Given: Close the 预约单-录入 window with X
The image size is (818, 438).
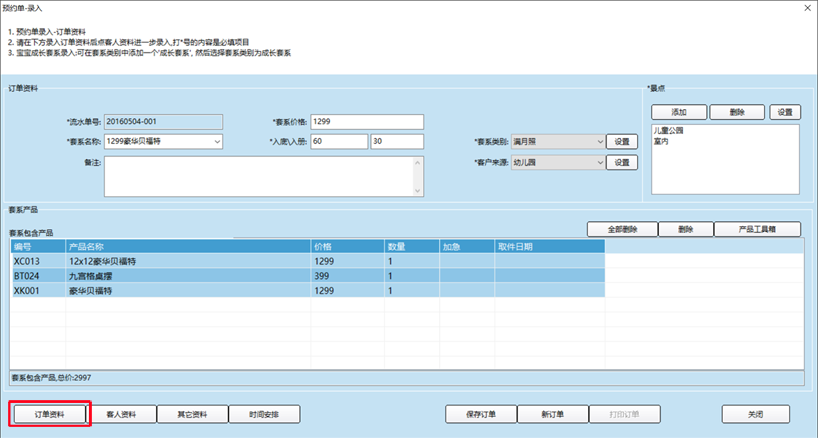Looking at the screenshot, I should (807, 8).
